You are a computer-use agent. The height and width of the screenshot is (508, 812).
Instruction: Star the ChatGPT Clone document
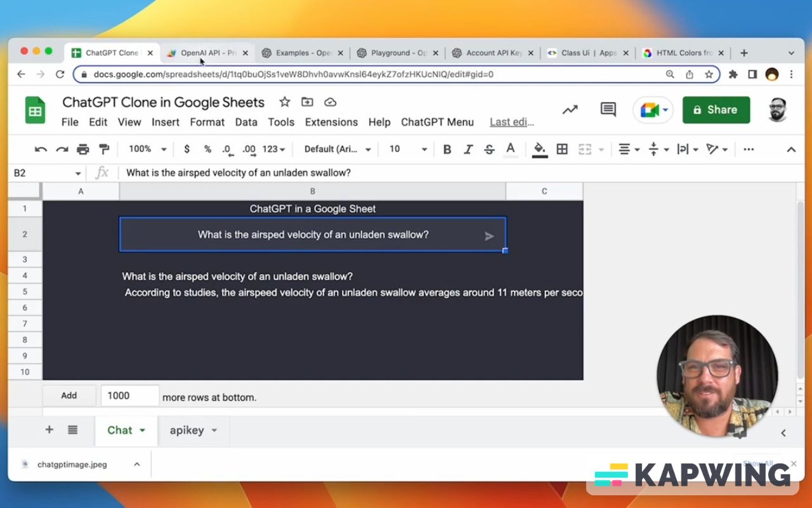[285, 102]
